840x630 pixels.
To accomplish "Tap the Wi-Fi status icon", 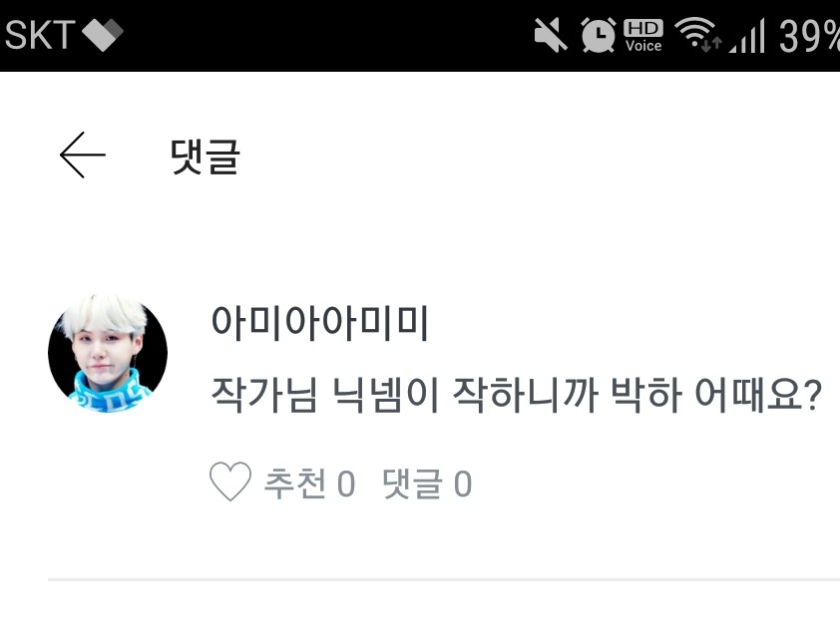I will (696, 35).
